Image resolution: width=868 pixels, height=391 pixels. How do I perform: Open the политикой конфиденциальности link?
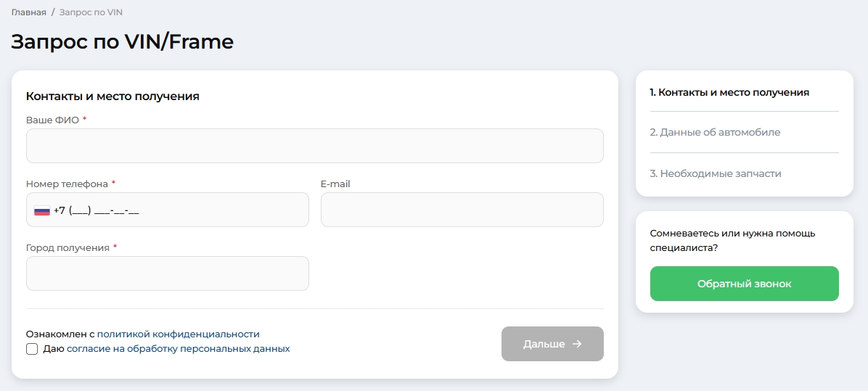pos(178,334)
